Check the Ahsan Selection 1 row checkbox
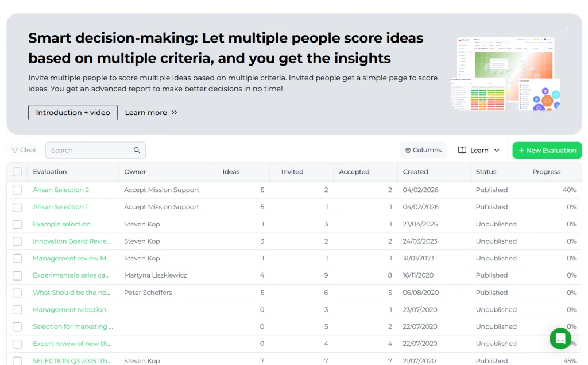Image resolution: width=588 pixels, height=365 pixels. (17, 208)
